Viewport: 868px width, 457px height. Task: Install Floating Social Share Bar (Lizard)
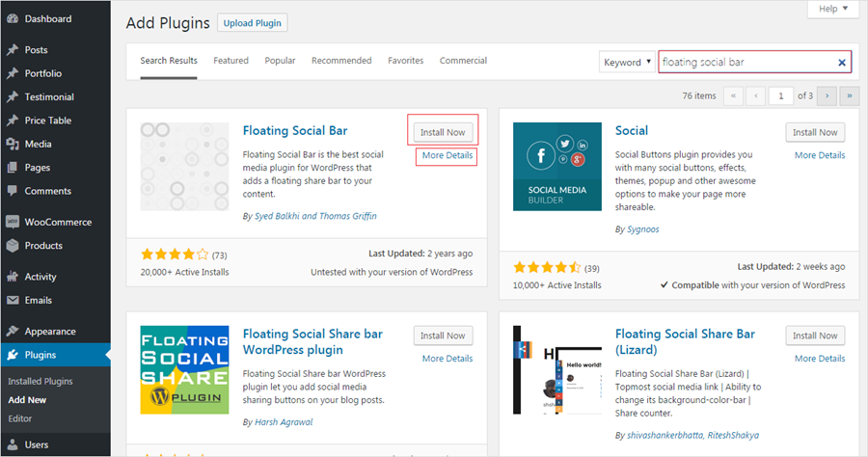pyautogui.click(x=815, y=336)
